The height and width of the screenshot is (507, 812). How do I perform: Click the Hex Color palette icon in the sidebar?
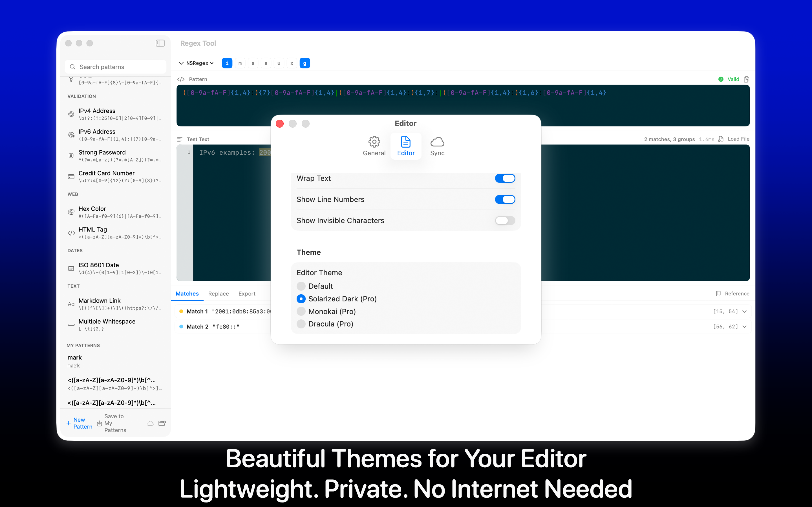click(x=71, y=212)
